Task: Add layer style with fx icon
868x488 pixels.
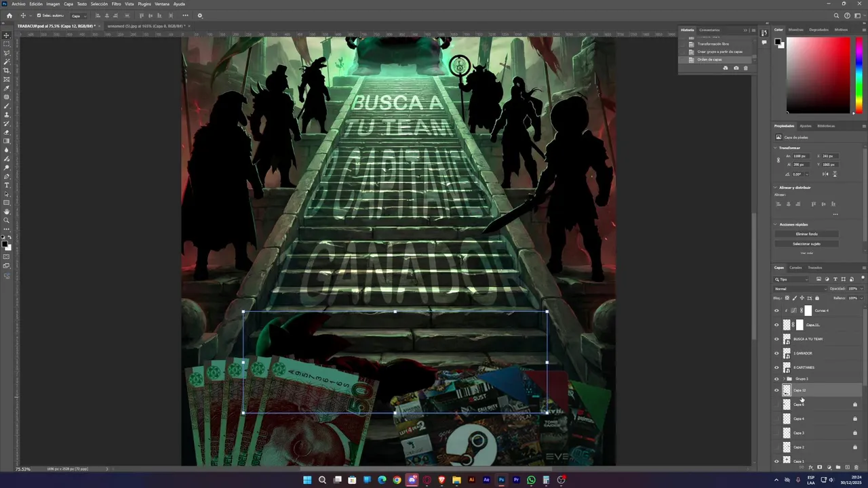Action: 810,467
